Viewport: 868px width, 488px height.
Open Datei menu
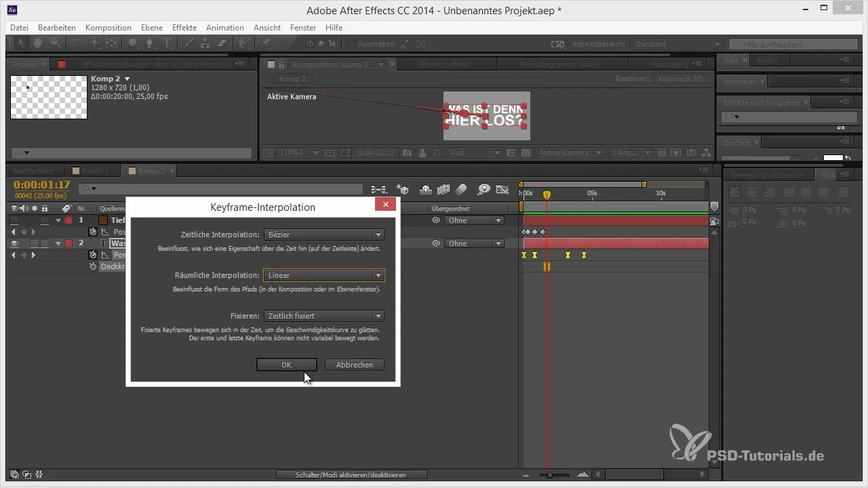[19, 28]
